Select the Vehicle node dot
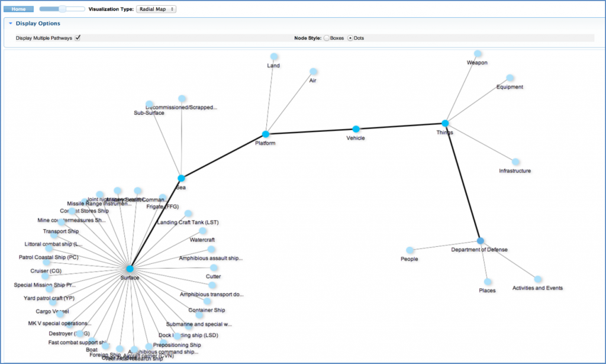This screenshot has width=606, height=364. click(356, 128)
